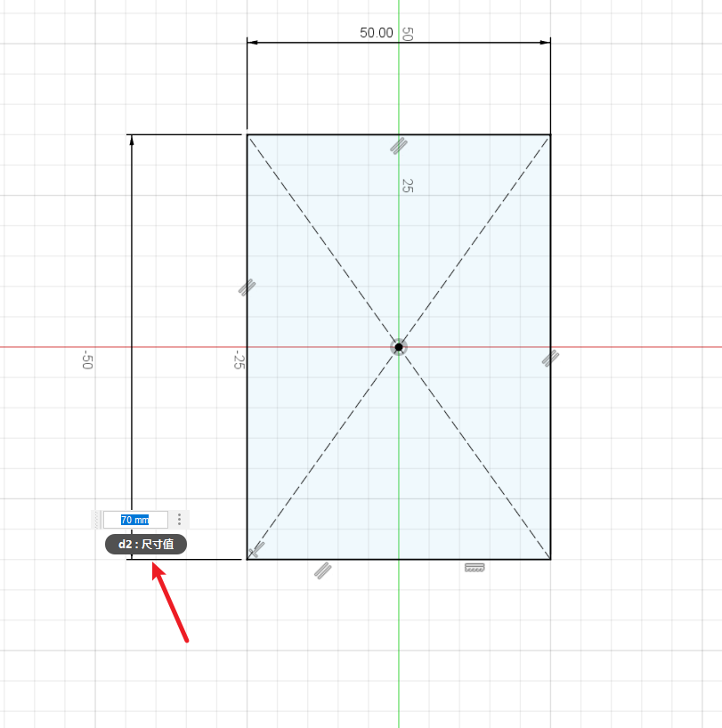Click the 70 mm dimension input field

click(x=134, y=520)
